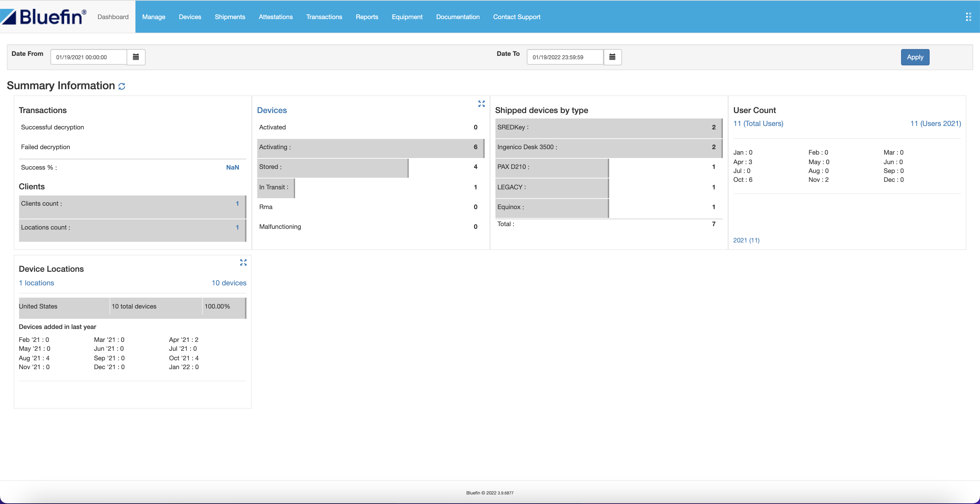Open the Reports menu
The width and height of the screenshot is (980, 504).
pos(367,17)
